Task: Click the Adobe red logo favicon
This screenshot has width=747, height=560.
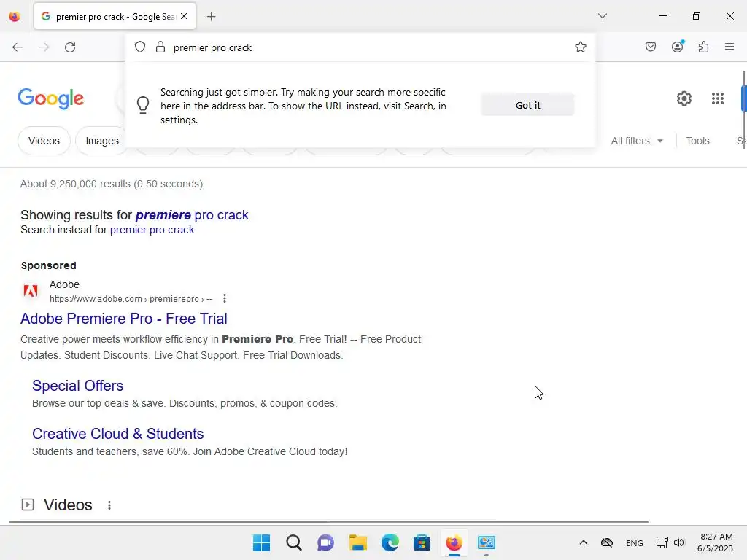Action: click(x=31, y=290)
